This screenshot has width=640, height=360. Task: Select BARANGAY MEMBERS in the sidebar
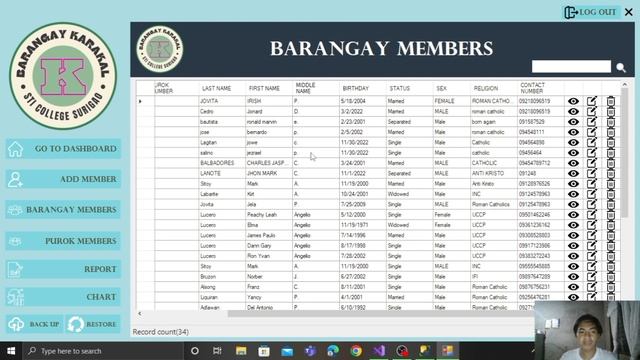pos(63,210)
